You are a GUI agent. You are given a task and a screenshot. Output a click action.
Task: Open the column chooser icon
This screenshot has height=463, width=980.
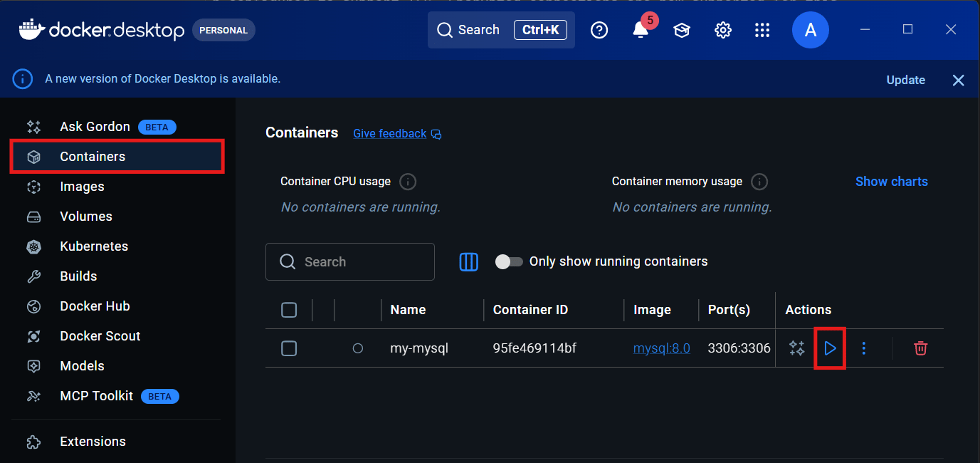pos(468,262)
